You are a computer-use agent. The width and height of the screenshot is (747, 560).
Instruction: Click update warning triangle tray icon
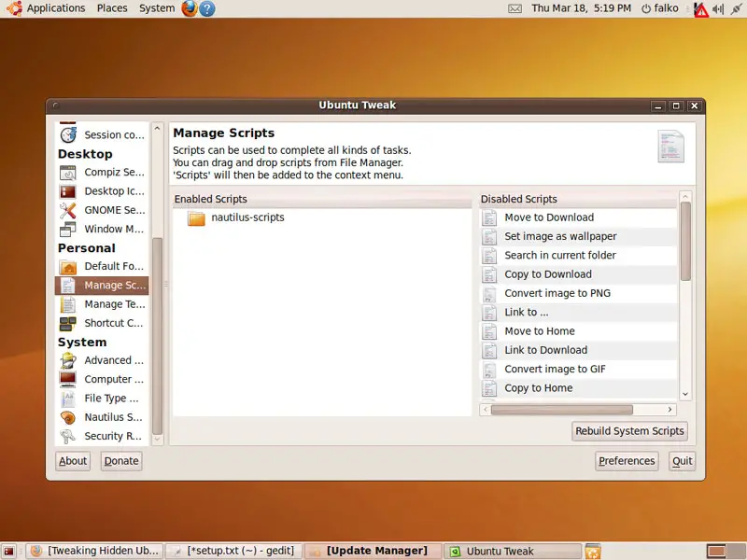(701, 9)
